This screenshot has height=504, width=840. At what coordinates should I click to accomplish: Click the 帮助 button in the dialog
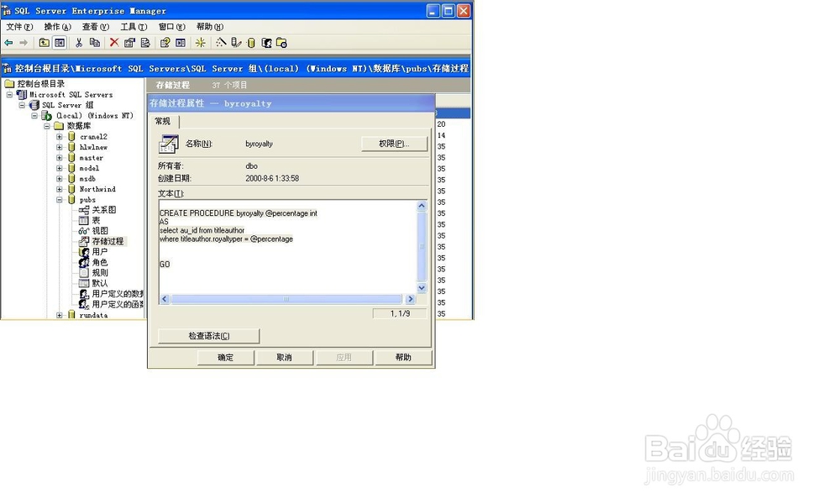(403, 358)
